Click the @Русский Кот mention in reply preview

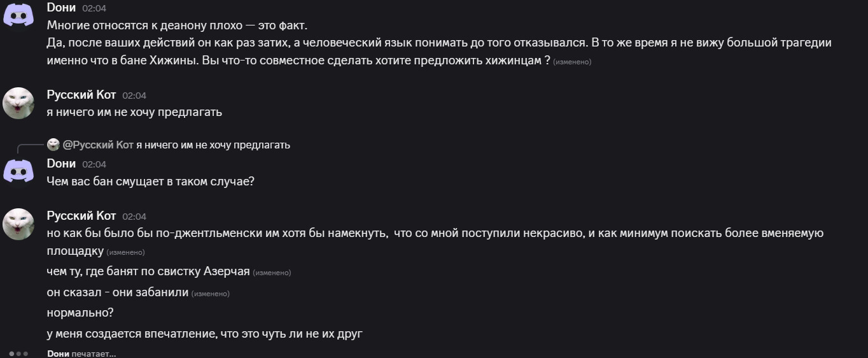coord(98,145)
